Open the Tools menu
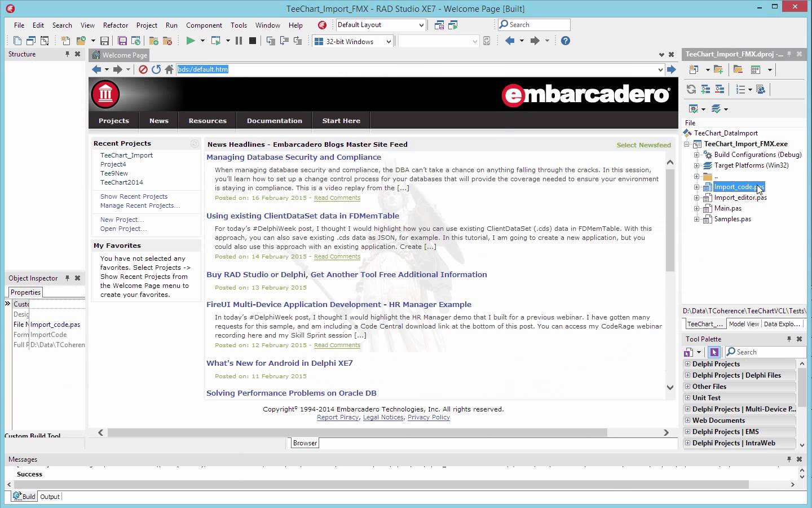This screenshot has height=508, width=812. [239, 25]
